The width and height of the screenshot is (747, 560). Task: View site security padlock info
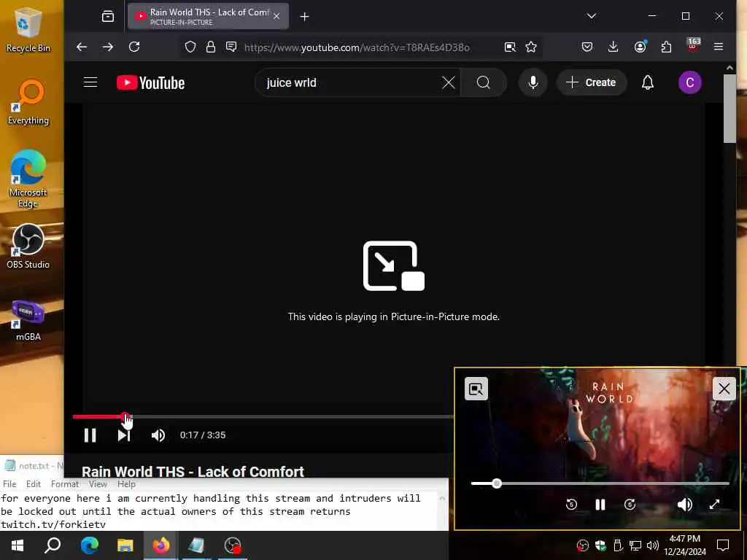(211, 47)
